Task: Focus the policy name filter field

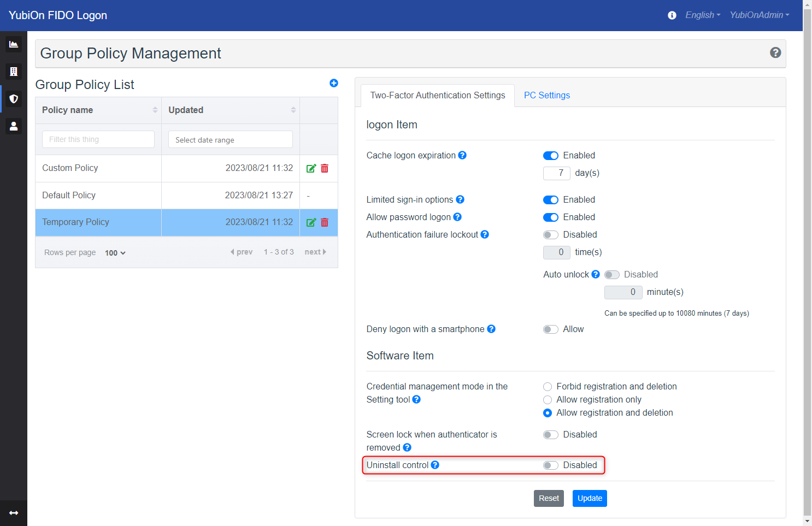Action: click(x=98, y=139)
